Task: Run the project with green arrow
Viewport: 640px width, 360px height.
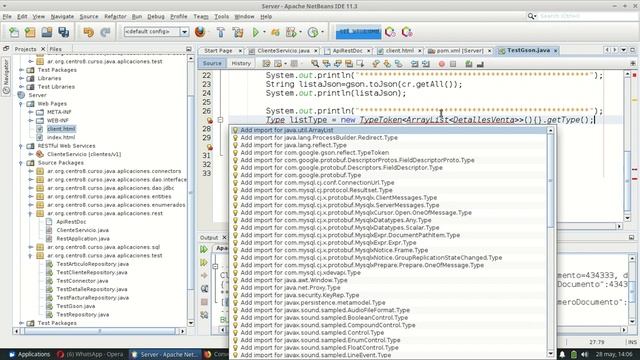Action: coord(256,32)
